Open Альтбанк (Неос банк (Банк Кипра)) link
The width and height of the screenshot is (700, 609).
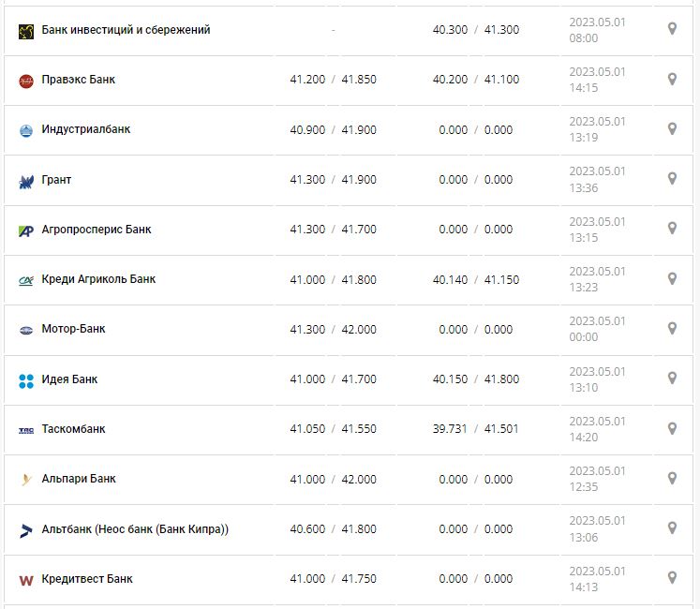[x=135, y=529]
